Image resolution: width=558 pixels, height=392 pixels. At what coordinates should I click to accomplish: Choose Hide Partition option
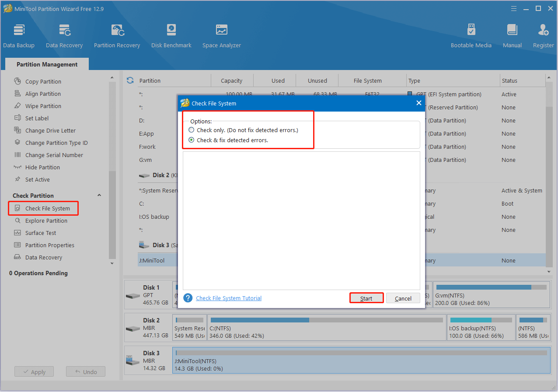(42, 167)
